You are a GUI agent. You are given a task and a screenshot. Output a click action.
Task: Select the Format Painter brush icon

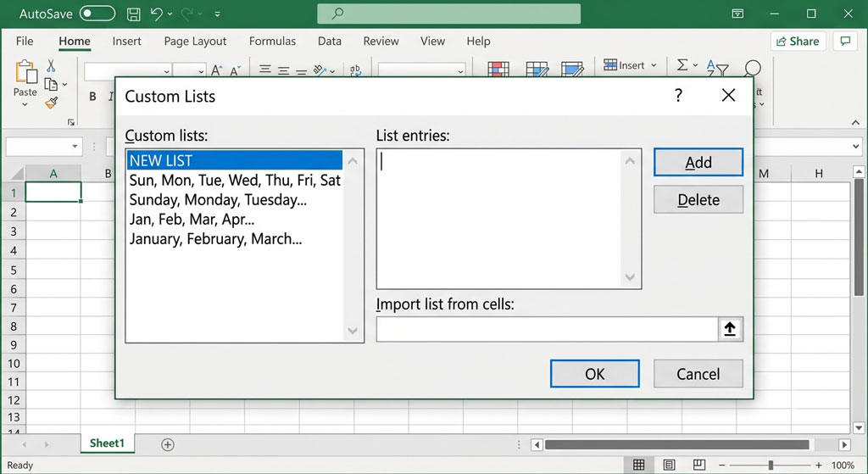tap(52, 103)
